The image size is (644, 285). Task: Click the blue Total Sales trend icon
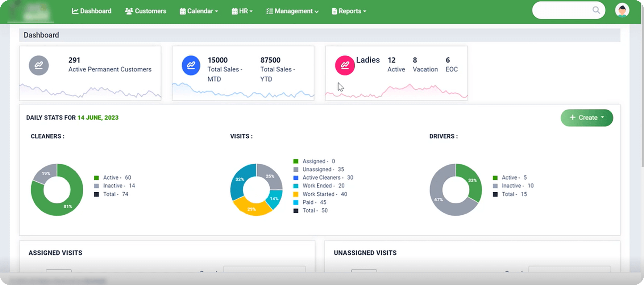click(191, 65)
